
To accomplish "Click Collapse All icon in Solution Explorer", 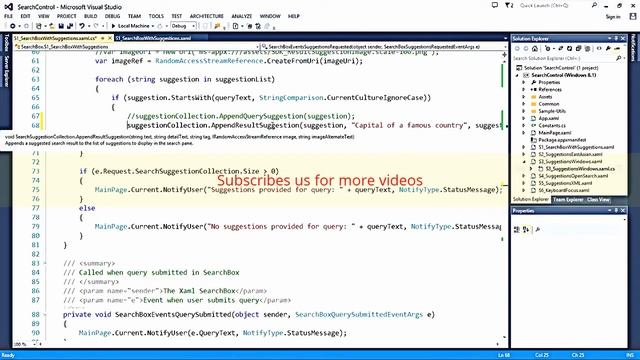I will coord(578,49).
